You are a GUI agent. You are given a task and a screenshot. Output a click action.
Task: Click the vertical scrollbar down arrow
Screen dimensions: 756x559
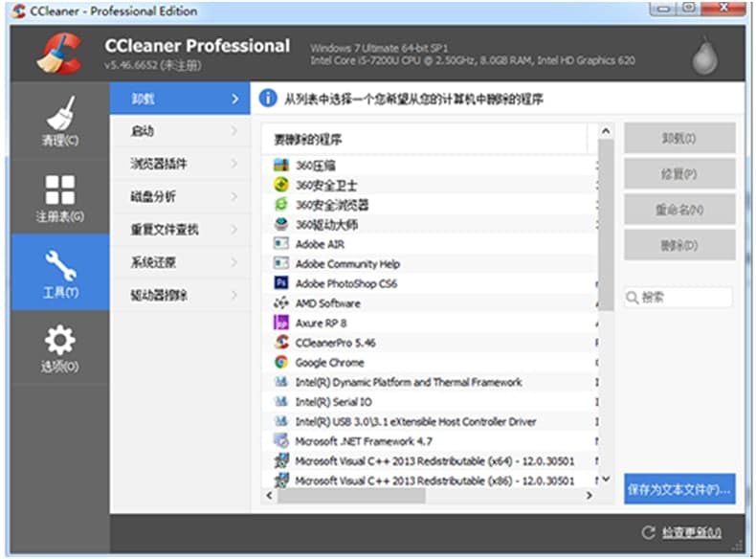[x=606, y=480]
